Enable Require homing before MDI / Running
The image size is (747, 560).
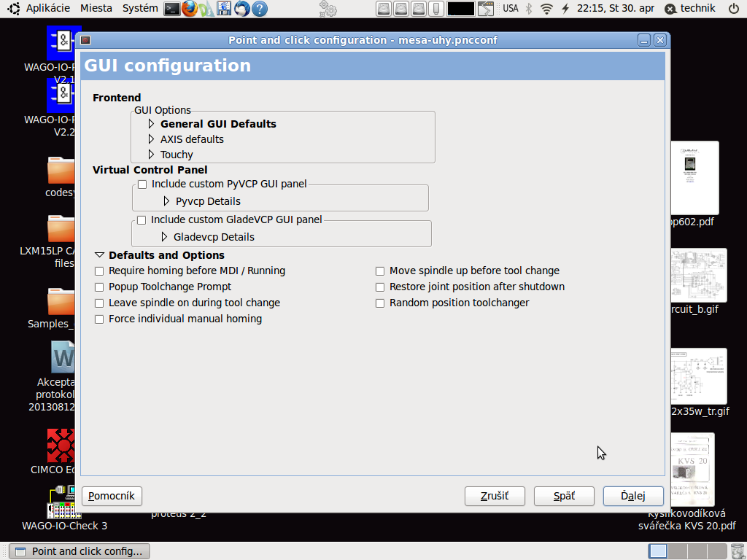click(x=99, y=271)
